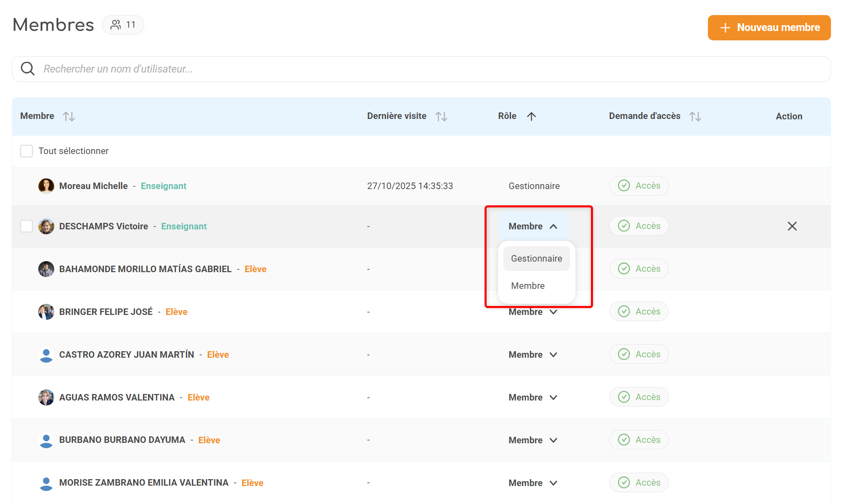Click Moreau Michelle's avatar photo
The image size is (842, 504).
(x=46, y=186)
